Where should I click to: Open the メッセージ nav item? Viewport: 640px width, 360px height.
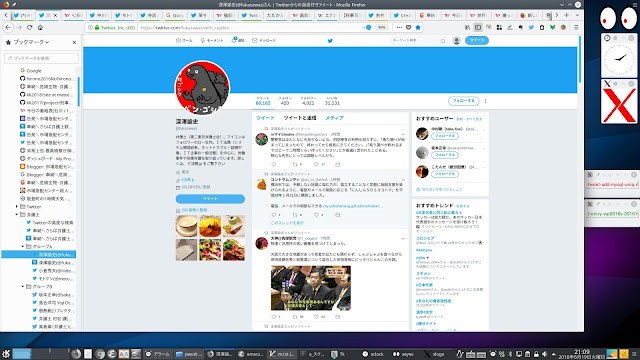(x=264, y=40)
